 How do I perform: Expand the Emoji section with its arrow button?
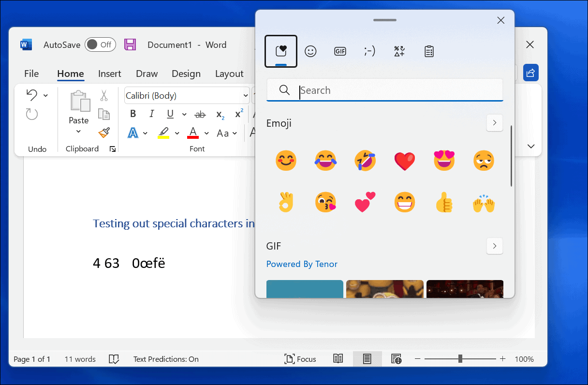tap(494, 123)
